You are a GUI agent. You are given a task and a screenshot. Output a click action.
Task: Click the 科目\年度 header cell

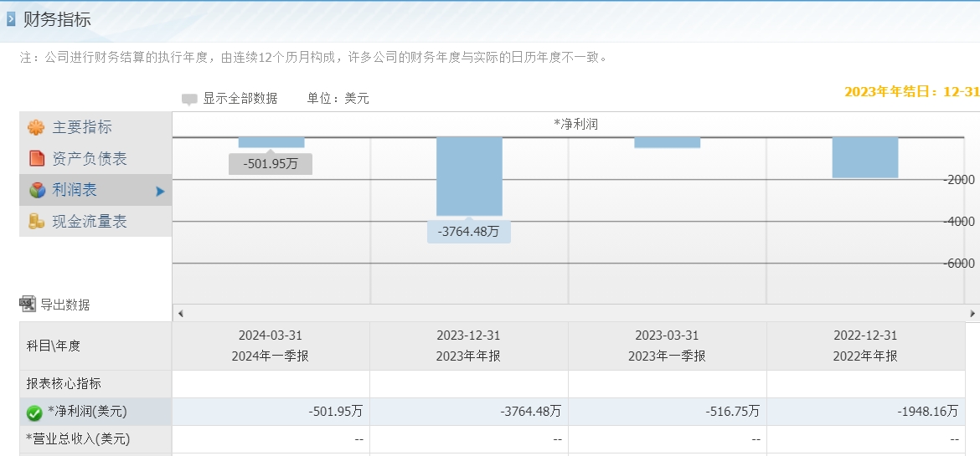(x=95, y=346)
